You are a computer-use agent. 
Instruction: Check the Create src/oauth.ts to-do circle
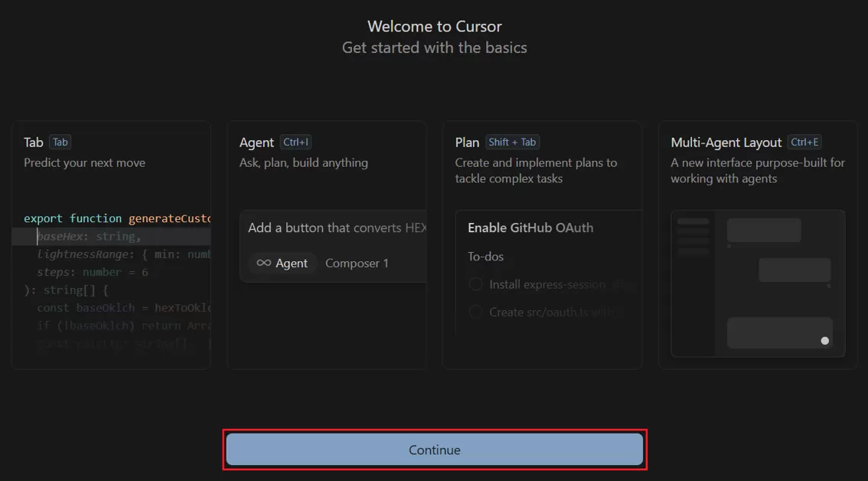coord(475,312)
